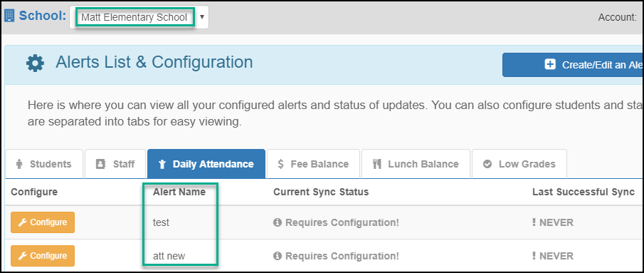644x273 pixels.
Task: Click the exclamation icon next to first NEVER
Action: point(534,222)
